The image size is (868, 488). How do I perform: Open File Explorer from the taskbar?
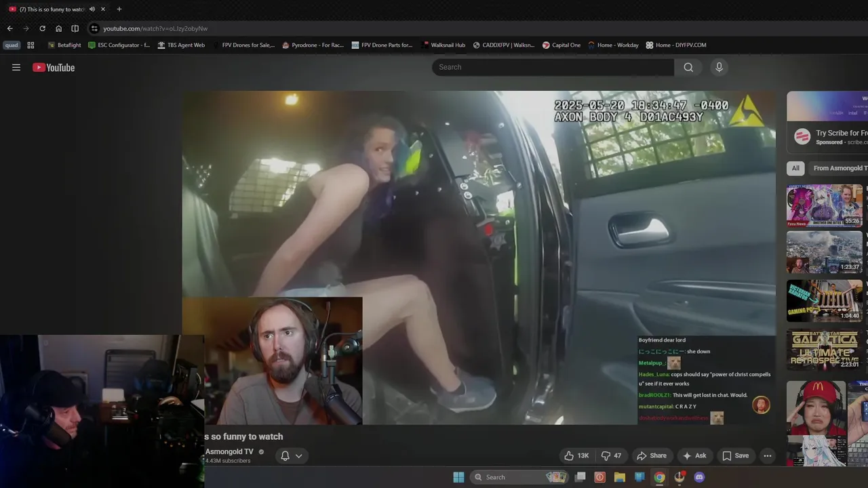(620, 477)
